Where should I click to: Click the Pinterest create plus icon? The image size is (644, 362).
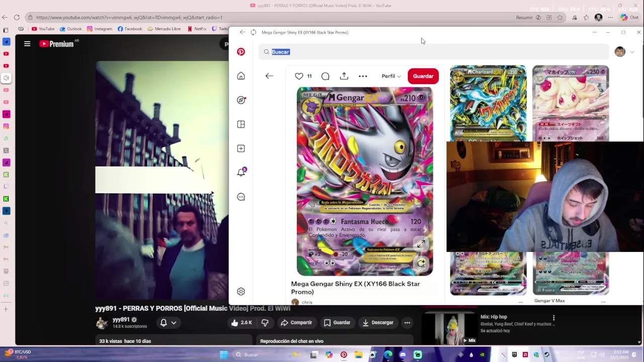241,148
